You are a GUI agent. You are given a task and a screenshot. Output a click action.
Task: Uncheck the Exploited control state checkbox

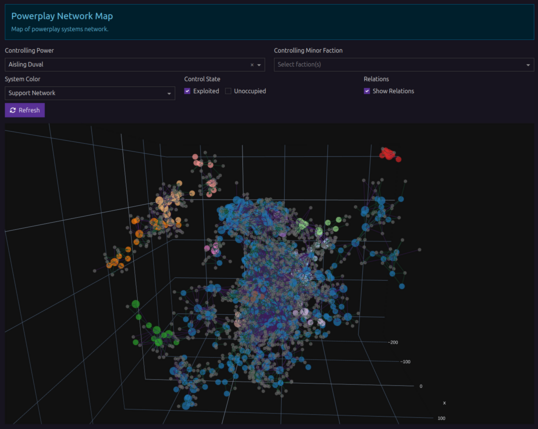pyautogui.click(x=187, y=91)
